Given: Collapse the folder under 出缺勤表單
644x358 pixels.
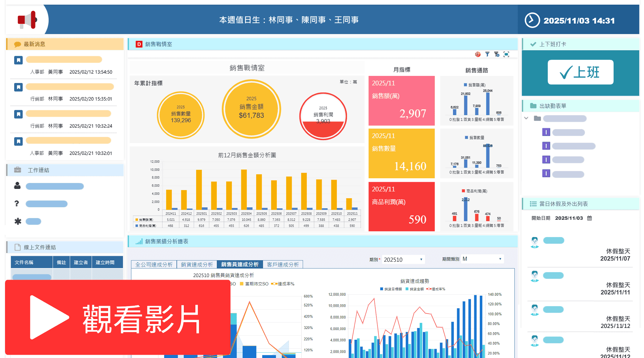Looking at the screenshot, I should 526,118.
